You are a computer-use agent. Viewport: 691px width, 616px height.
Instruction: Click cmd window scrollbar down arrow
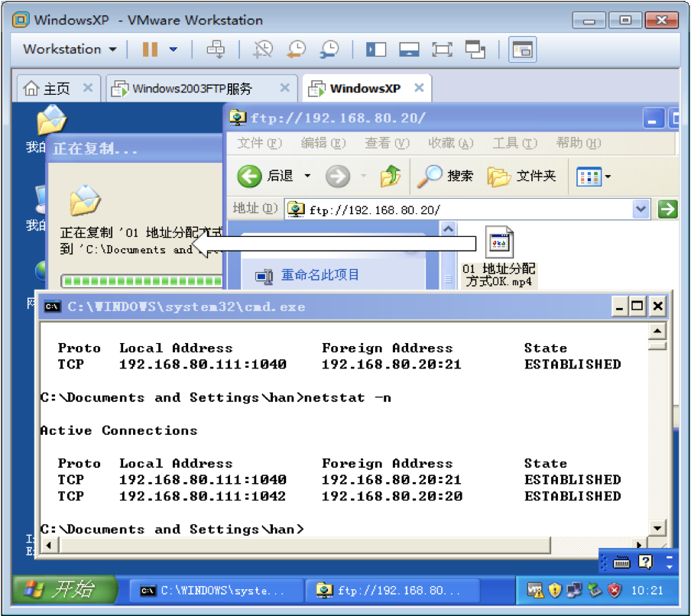(657, 528)
